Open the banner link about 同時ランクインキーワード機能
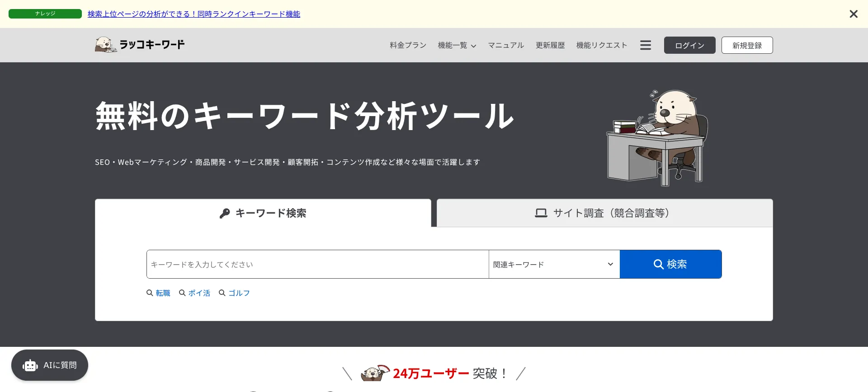Screen dimensions: 868x392 tap(194, 14)
